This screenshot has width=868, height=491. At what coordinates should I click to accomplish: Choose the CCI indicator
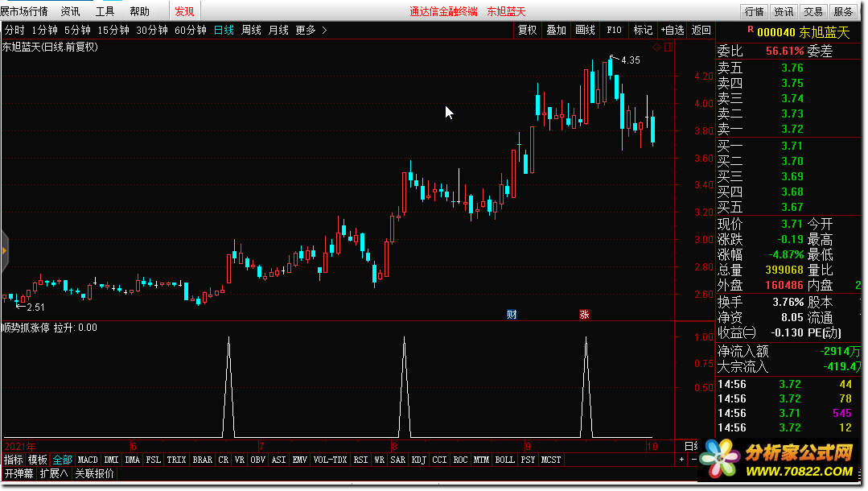439,460
